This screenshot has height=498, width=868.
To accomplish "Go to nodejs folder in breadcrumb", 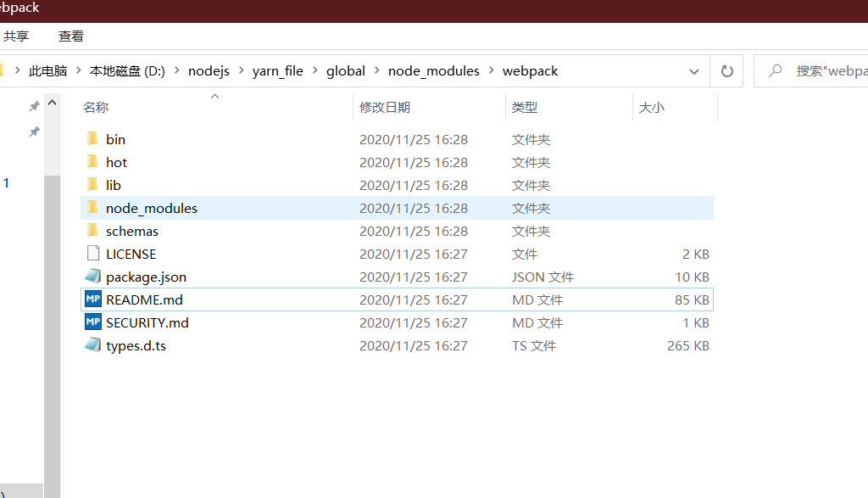I will [x=209, y=71].
